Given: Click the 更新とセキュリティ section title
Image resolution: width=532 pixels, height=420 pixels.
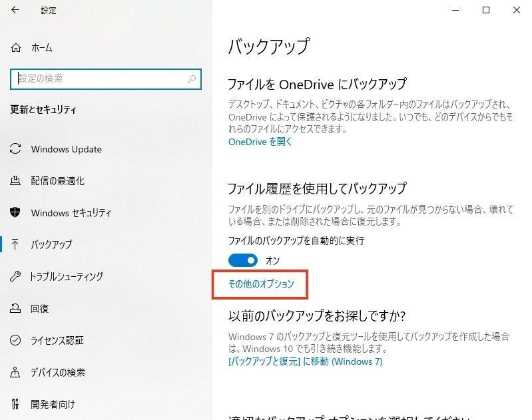Looking at the screenshot, I should (x=43, y=110).
